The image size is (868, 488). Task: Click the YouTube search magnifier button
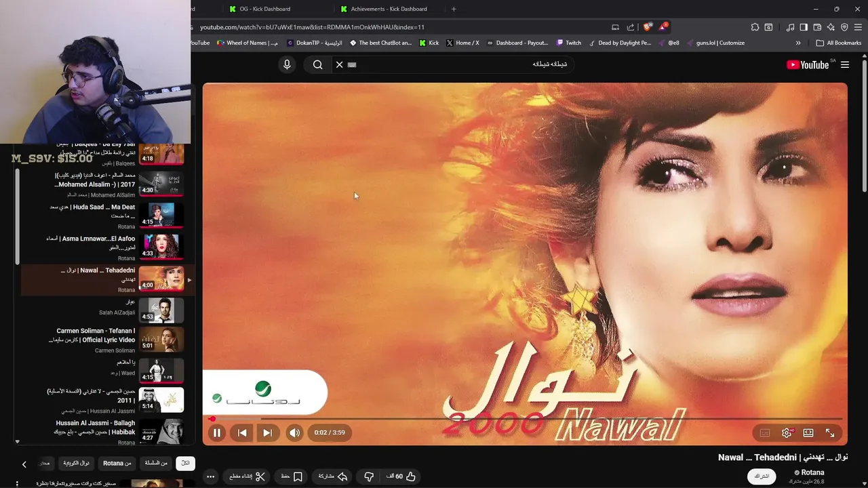point(317,64)
